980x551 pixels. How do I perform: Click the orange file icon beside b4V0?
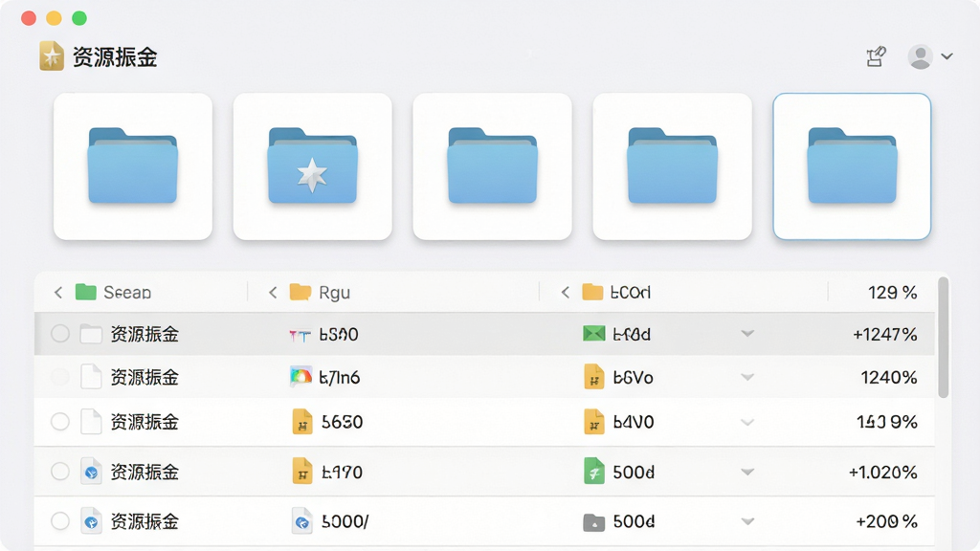coord(593,422)
